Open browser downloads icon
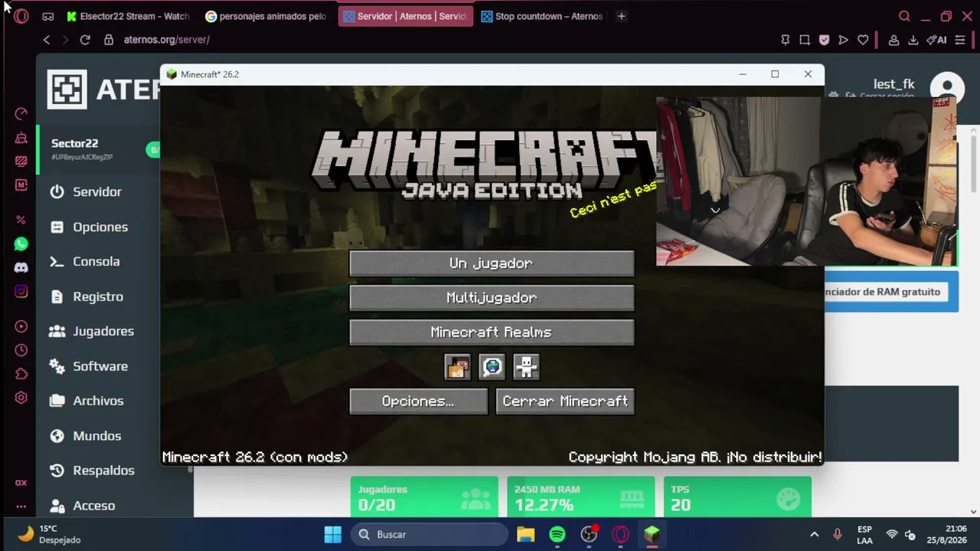Screen dimensions: 980x551 (913, 40)
